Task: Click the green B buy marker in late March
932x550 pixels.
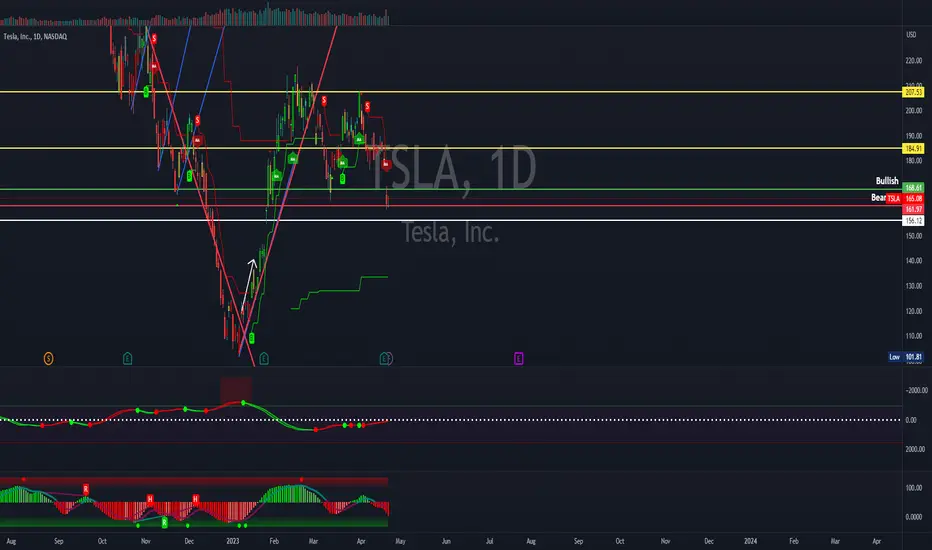Action: 342,178
